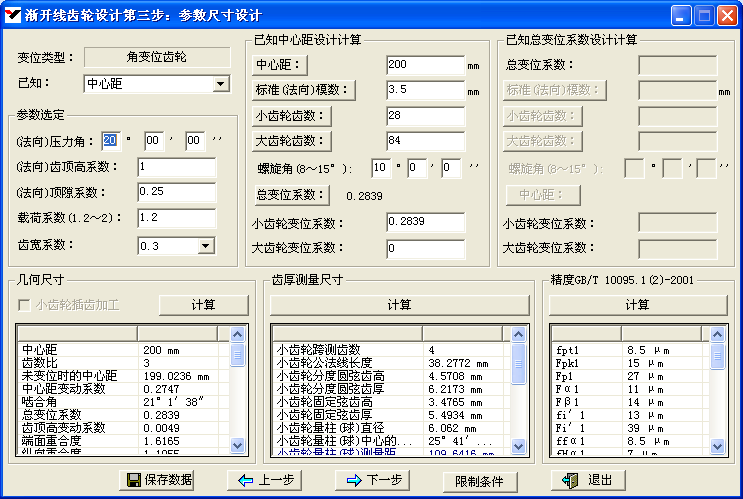Click the 载荷系数 input field
The height and width of the screenshot is (499, 743).
pyautogui.click(x=176, y=217)
